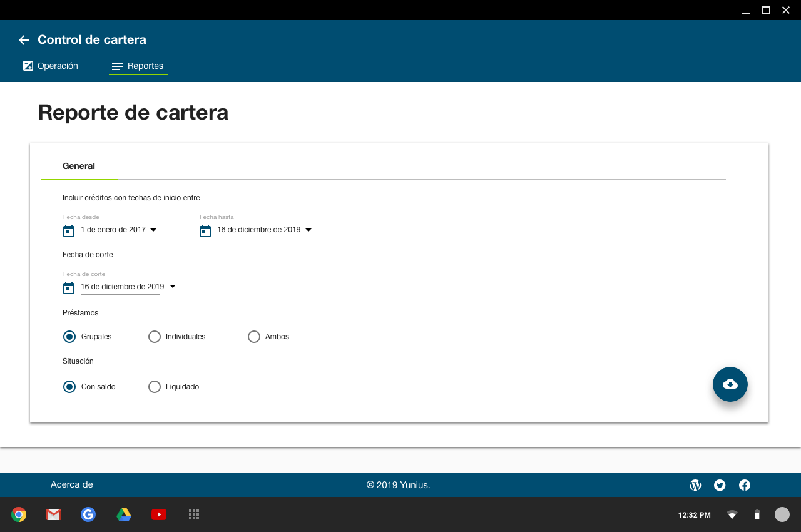Open the Acerca de footer link
The image size is (801, 532).
tap(72, 484)
